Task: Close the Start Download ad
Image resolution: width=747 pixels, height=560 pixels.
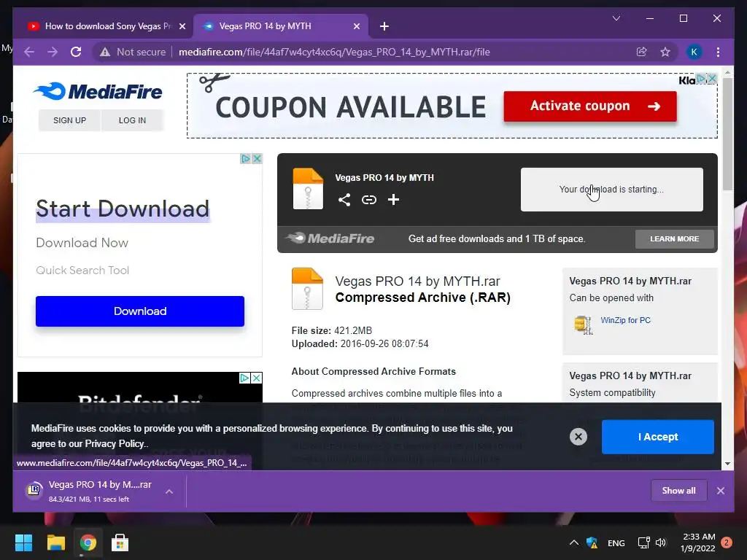Action: tap(257, 158)
